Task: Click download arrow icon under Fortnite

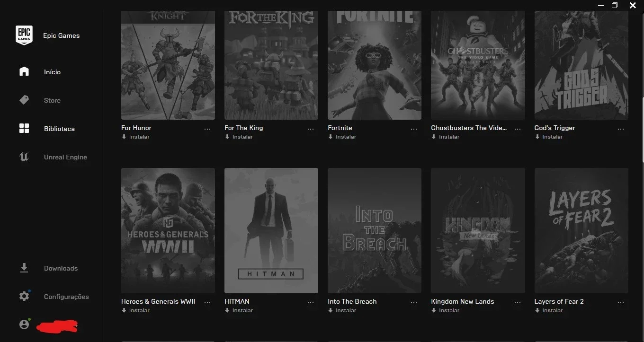Action: coord(331,137)
